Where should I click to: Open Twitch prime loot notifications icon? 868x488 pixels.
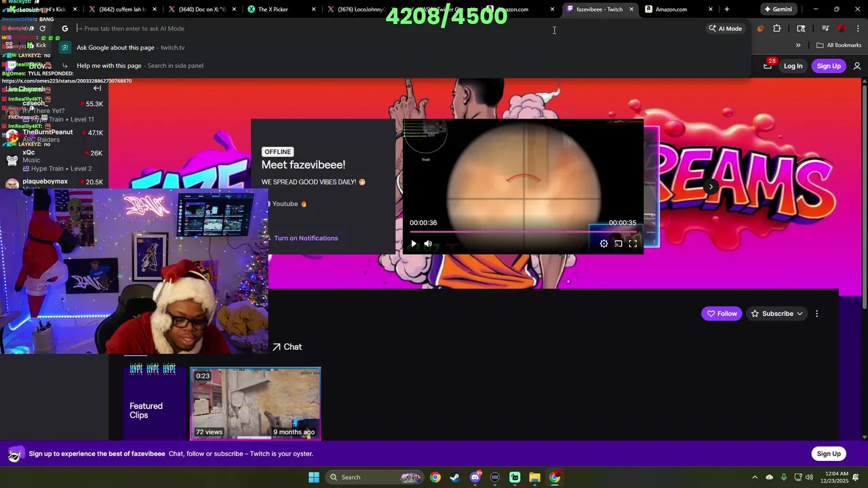(x=768, y=65)
